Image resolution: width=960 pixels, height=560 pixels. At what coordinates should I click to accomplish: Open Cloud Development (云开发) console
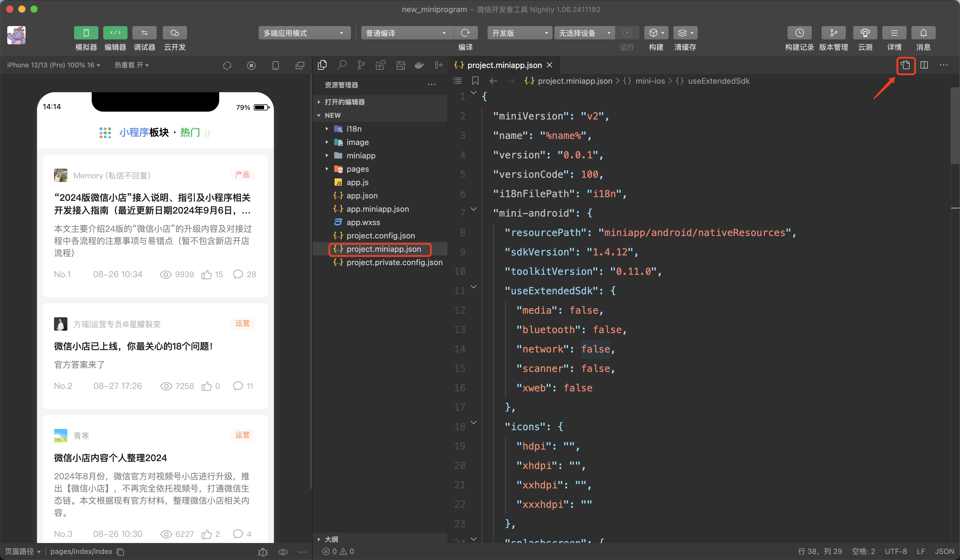[175, 33]
